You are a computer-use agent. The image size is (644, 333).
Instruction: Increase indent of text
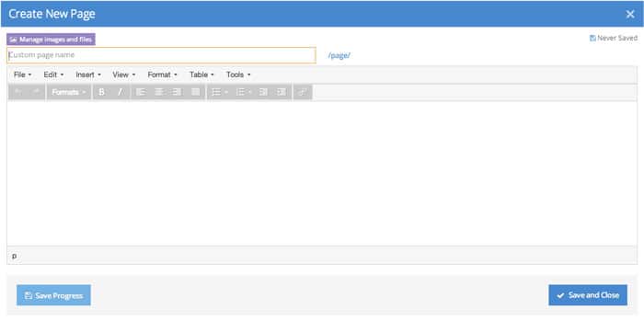tap(282, 92)
